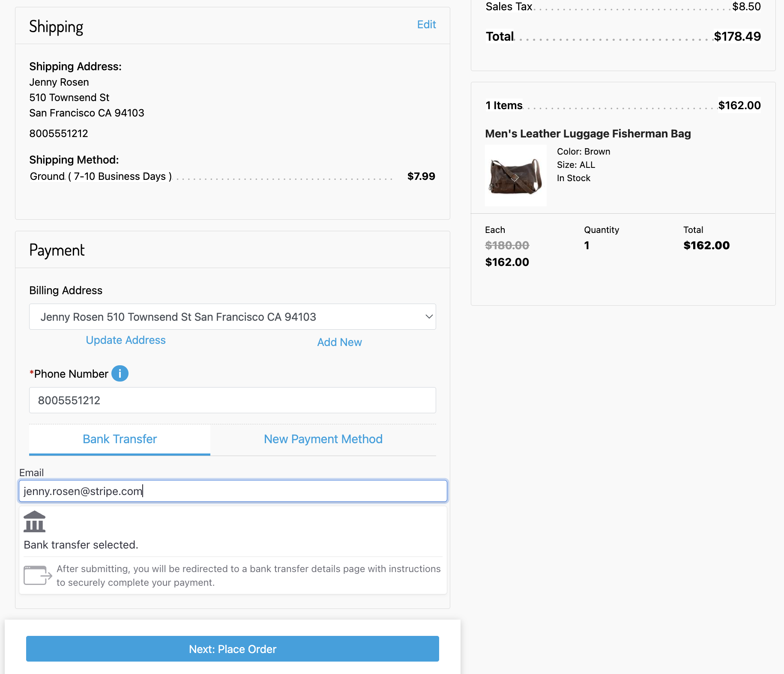Click the strikethrough $180.00 original price

[507, 245]
